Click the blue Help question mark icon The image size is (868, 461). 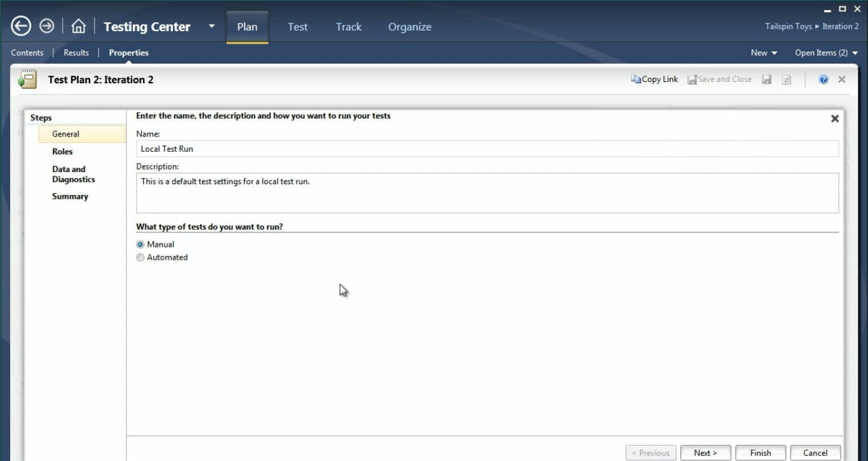point(824,79)
